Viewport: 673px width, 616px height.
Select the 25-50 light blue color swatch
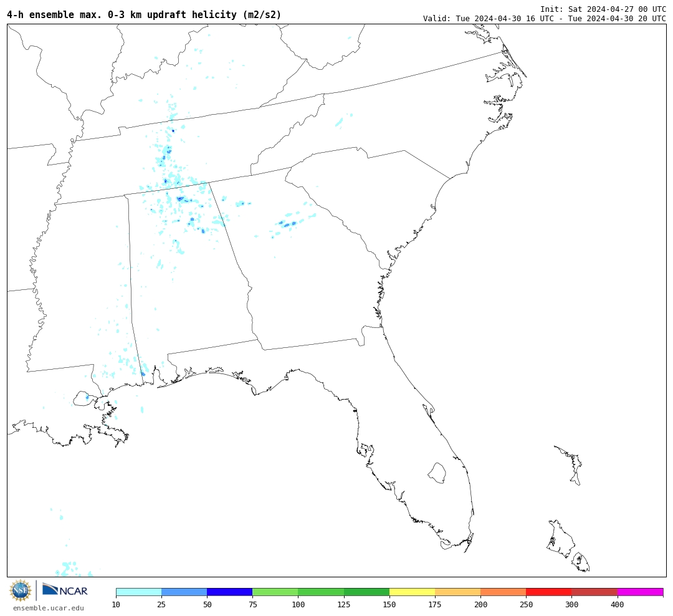click(184, 592)
